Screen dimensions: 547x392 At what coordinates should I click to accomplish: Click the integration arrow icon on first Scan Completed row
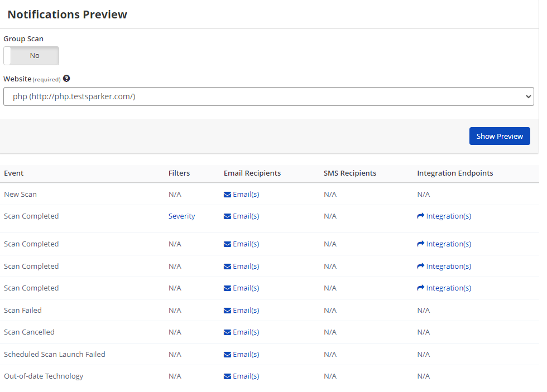[420, 216]
